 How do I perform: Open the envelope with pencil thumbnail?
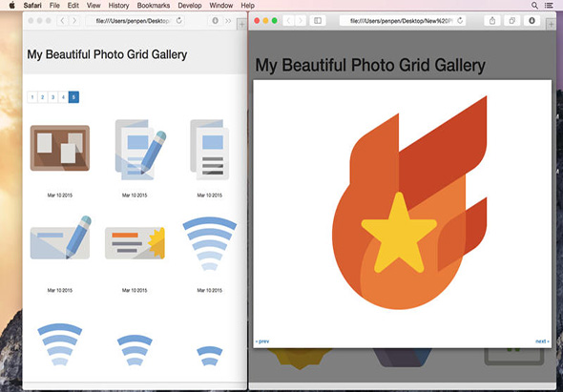[60, 237]
